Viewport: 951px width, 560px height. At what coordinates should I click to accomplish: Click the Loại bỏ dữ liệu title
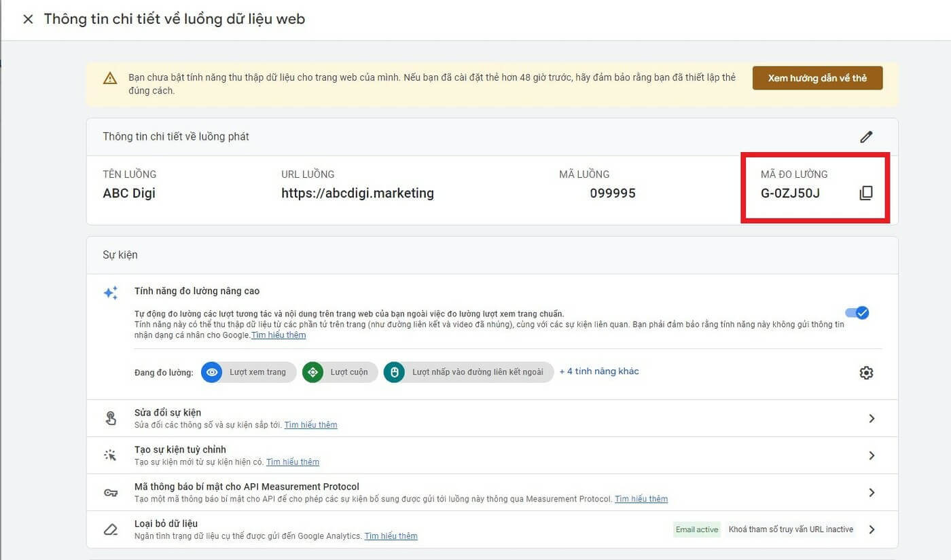[166, 523]
